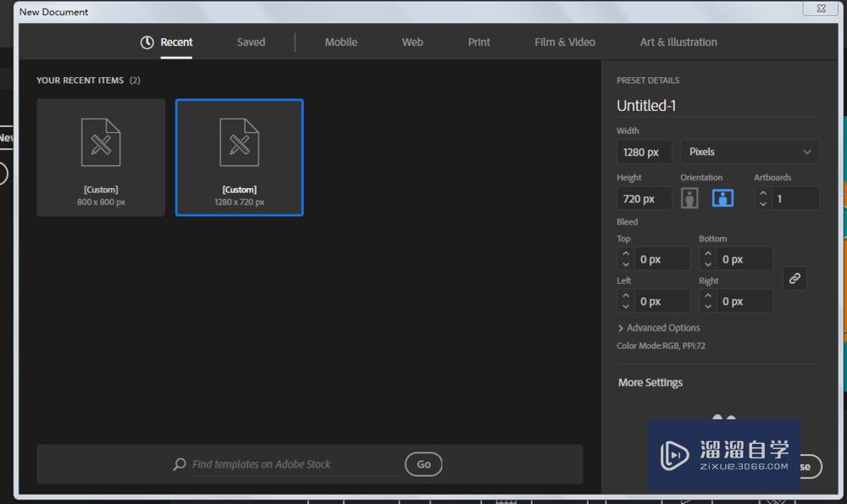Increase the Top bleed value
The height and width of the screenshot is (504, 847).
click(626, 253)
